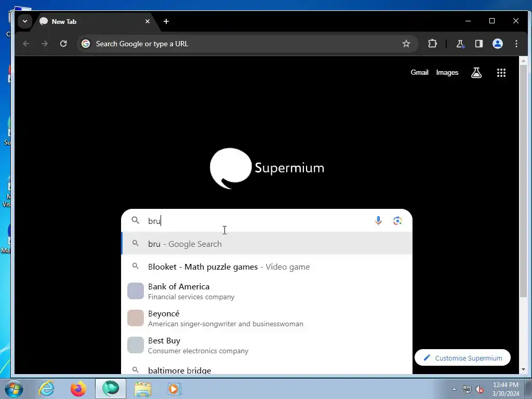Select the Bank of America suggestion
Image resolution: width=532 pixels, height=399 pixels.
tap(267, 291)
